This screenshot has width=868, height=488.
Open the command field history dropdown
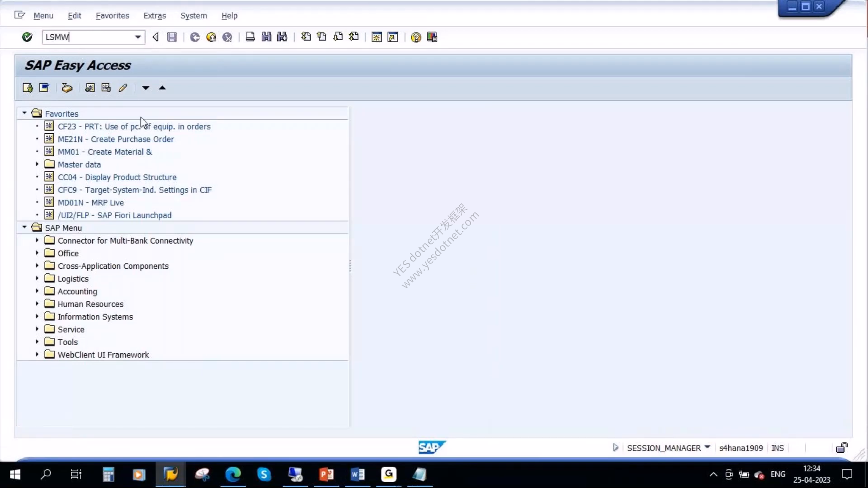[138, 37]
